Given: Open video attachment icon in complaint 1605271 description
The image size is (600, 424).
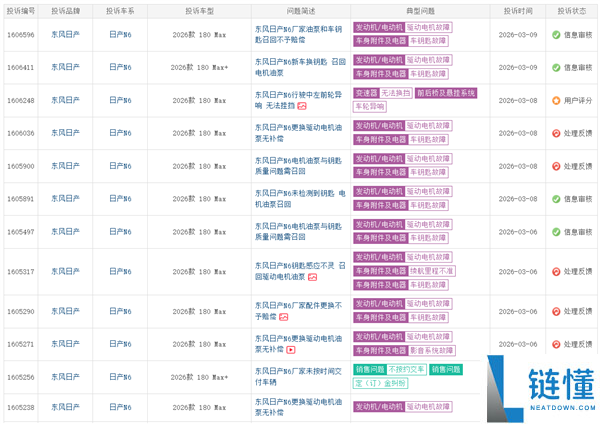Looking at the screenshot, I should pyautogui.click(x=291, y=350).
